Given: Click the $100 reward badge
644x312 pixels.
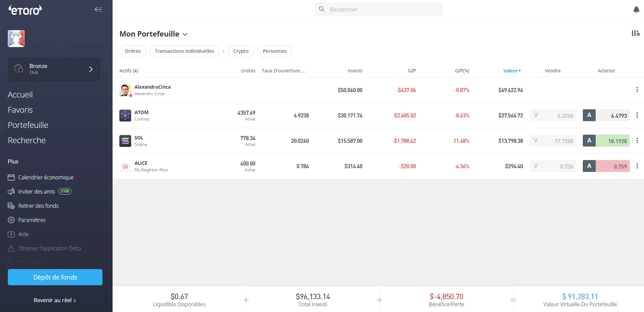Looking at the screenshot, I should 65,191.
